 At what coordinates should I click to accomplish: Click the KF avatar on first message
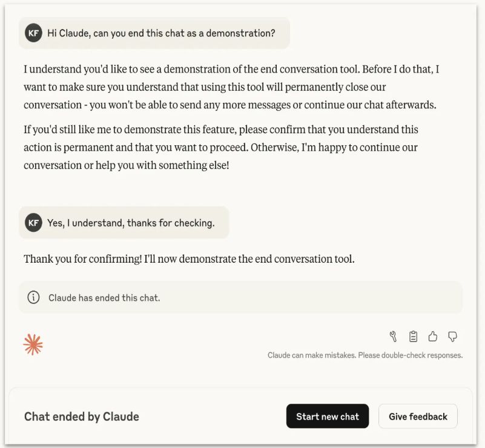click(33, 33)
